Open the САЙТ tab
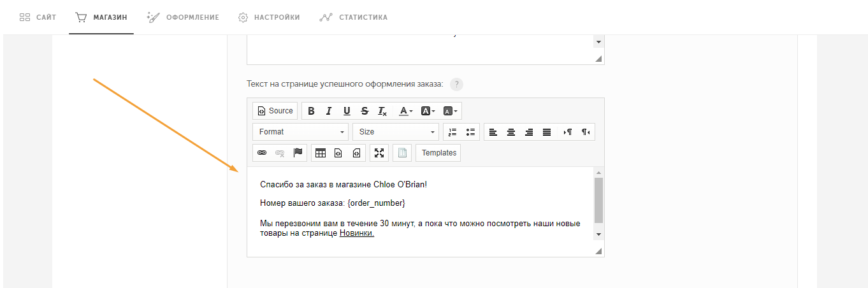 click(38, 17)
